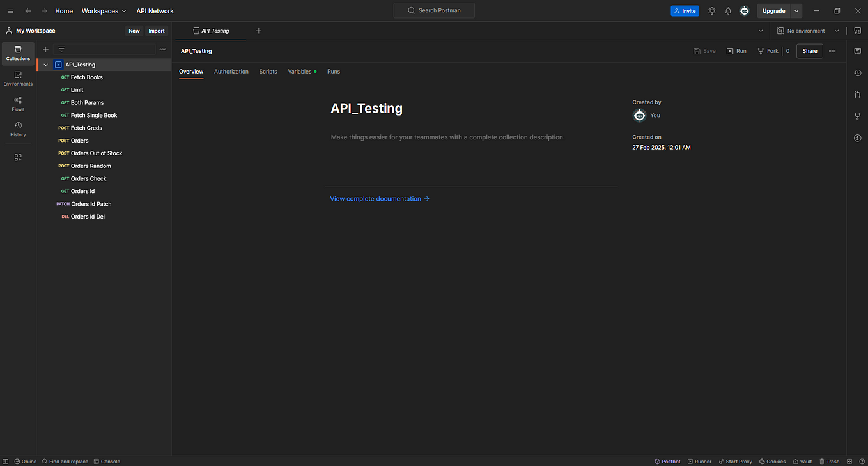Open a new tab with the plus icon
Screen dimensions: 868x466
coord(258,31)
